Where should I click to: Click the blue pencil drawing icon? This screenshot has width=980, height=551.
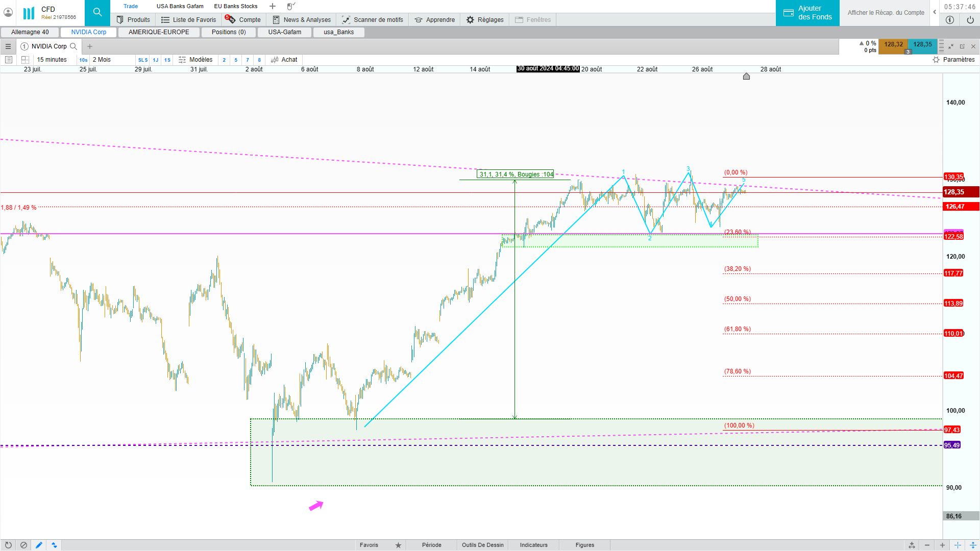[x=39, y=545]
